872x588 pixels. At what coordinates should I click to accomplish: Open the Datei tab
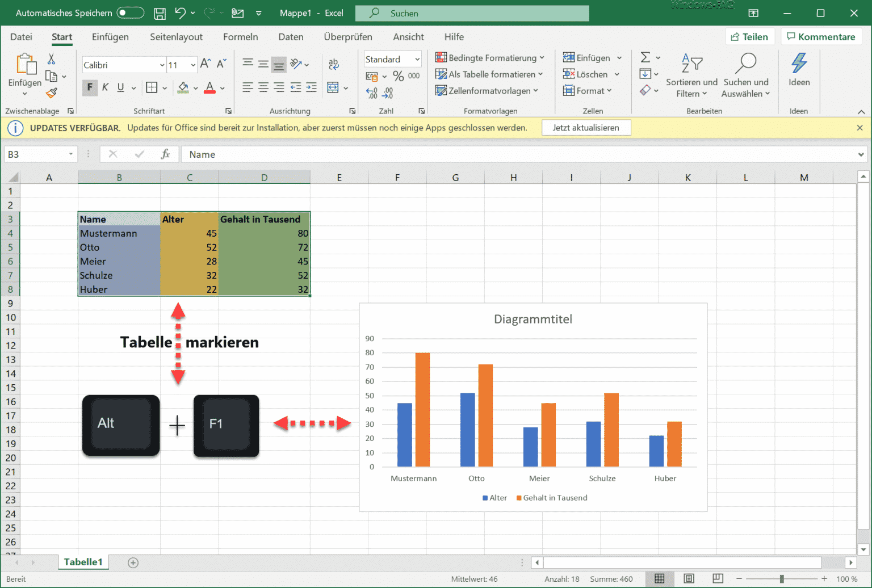pos(21,37)
